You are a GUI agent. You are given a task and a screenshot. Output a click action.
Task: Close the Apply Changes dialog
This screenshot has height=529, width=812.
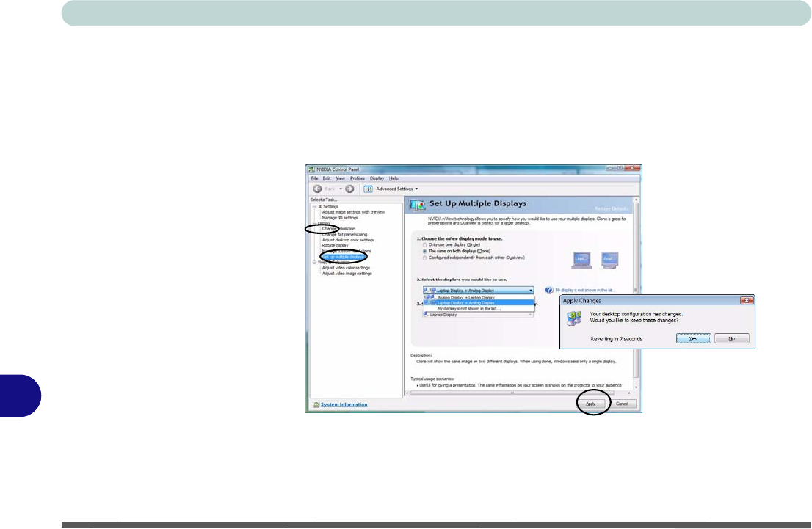(747, 301)
